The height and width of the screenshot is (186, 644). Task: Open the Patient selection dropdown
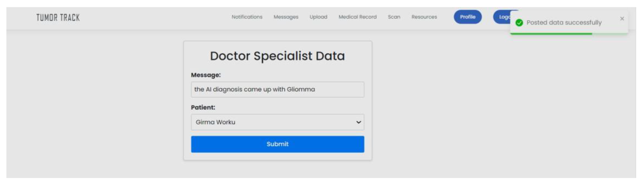[x=277, y=122]
